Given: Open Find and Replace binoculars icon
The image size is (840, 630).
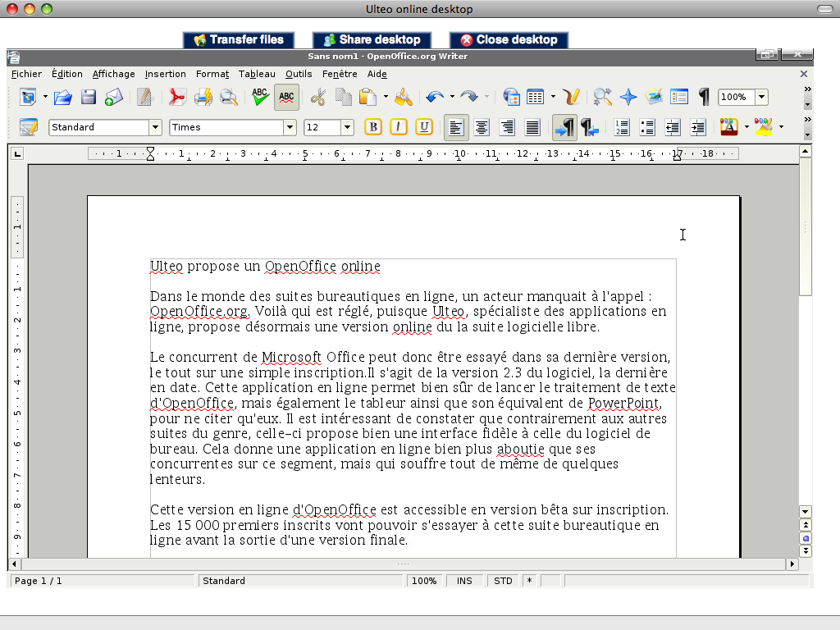Looking at the screenshot, I should (x=603, y=97).
